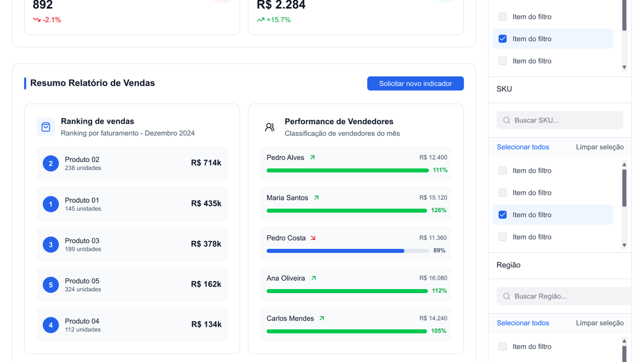Image resolution: width=644 pixels, height=362 pixels.
Task: Click the users icon beside Performance de Vendedores
Action: (270, 127)
